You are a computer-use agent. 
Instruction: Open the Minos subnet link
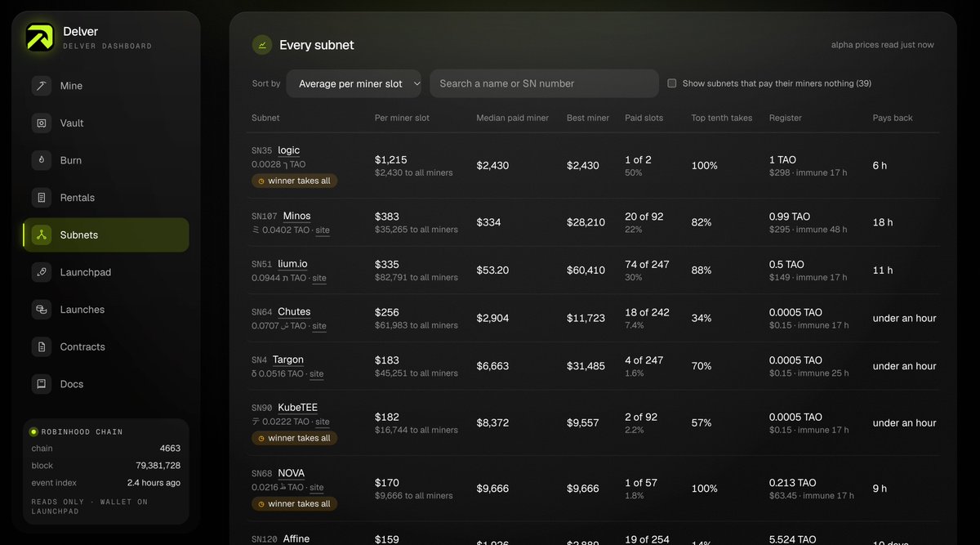[x=297, y=217]
